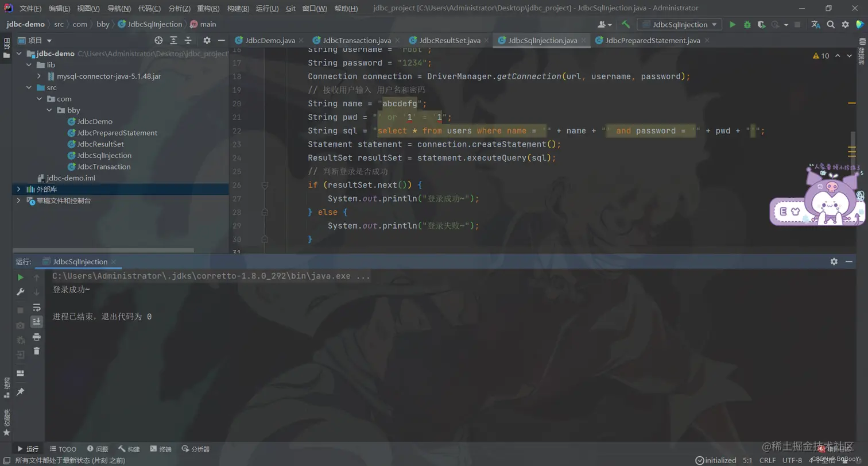Expand mysql-connector-java-5.1.48.jar
The width and height of the screenshot is (868, 466).
tap(39, 76)
